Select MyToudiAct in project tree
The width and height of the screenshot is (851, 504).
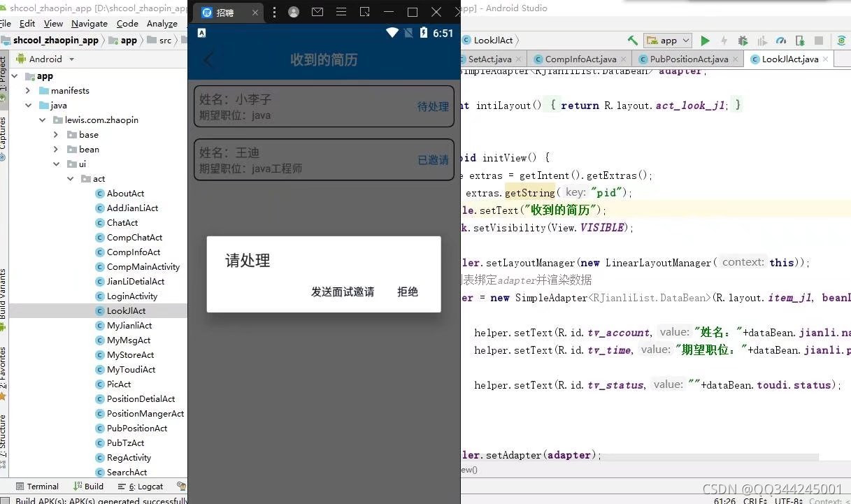[125, 370]
